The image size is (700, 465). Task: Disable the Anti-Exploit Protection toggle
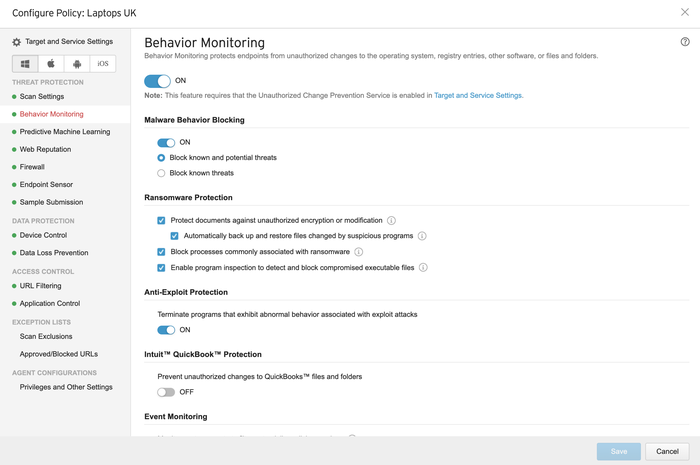[x=166, y=330]
